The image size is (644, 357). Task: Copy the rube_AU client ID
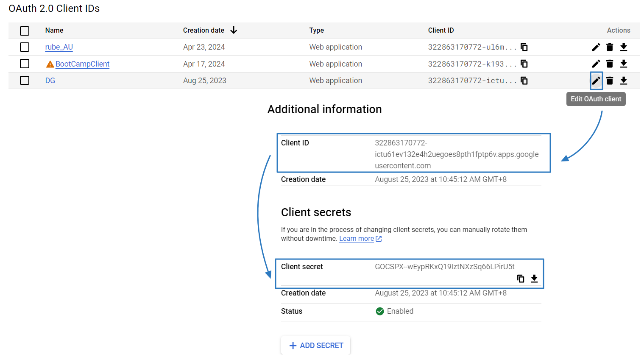(524, 47)
